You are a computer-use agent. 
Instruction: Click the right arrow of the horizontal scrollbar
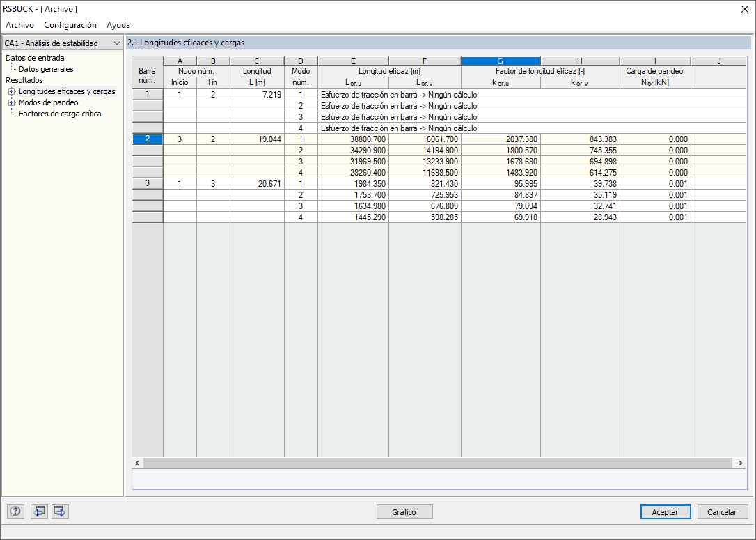[x=739, y=463]
